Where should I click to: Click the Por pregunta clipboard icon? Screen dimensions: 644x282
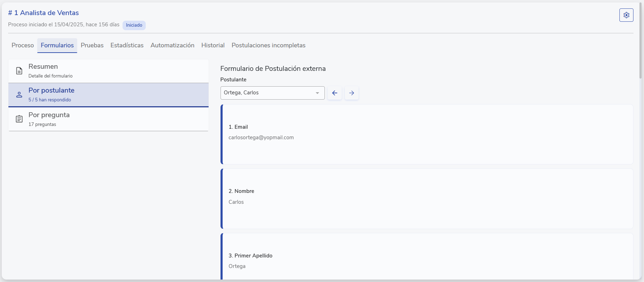tap(19, 119)
